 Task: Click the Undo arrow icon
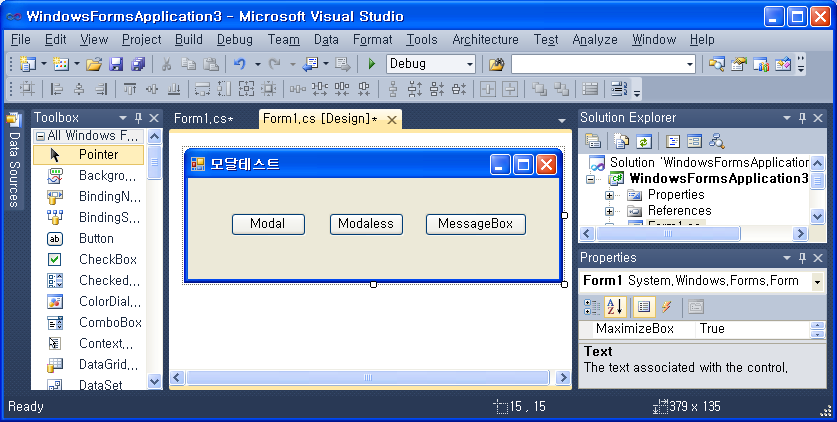tap(240, 64)
